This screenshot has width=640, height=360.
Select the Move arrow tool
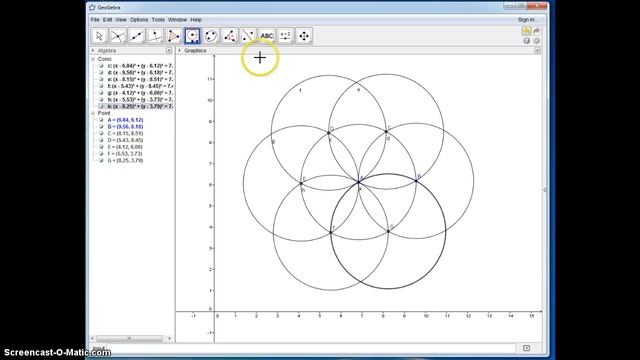coord(99,36)
